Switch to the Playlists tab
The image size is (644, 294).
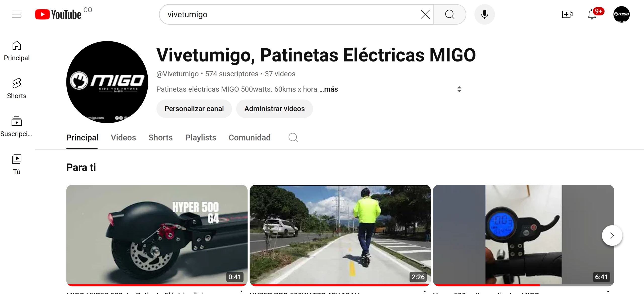[201, 138]
